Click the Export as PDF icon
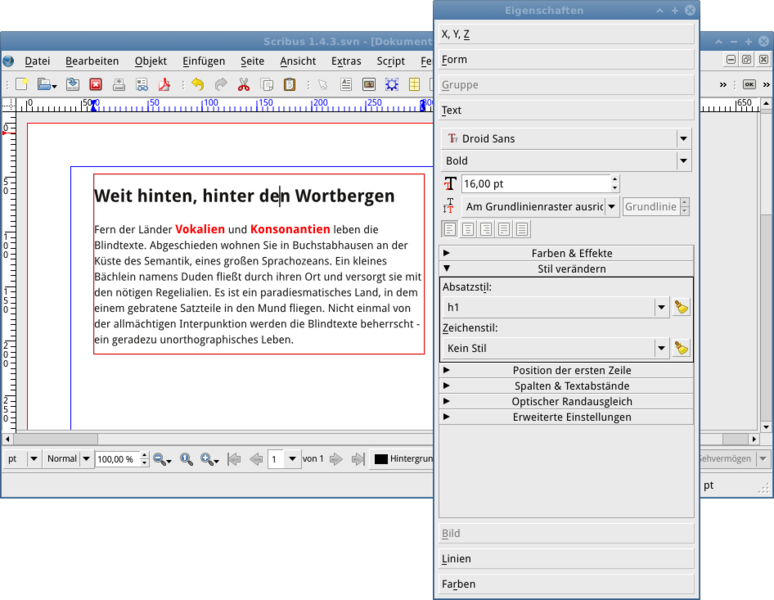The width and height of the screenshot is (774, 600). [x=166, y=85]
